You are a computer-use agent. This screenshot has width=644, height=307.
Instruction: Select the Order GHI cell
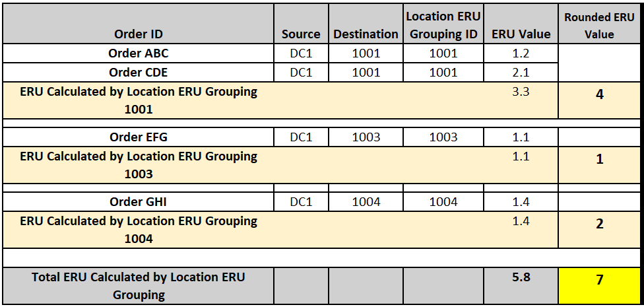point(139,201)
